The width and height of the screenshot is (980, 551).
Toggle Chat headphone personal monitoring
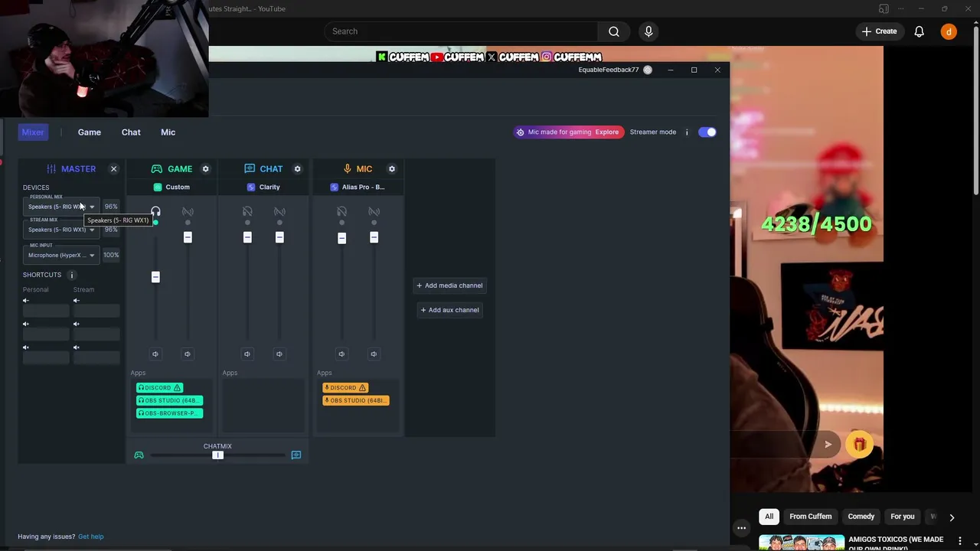click(247, 211)
